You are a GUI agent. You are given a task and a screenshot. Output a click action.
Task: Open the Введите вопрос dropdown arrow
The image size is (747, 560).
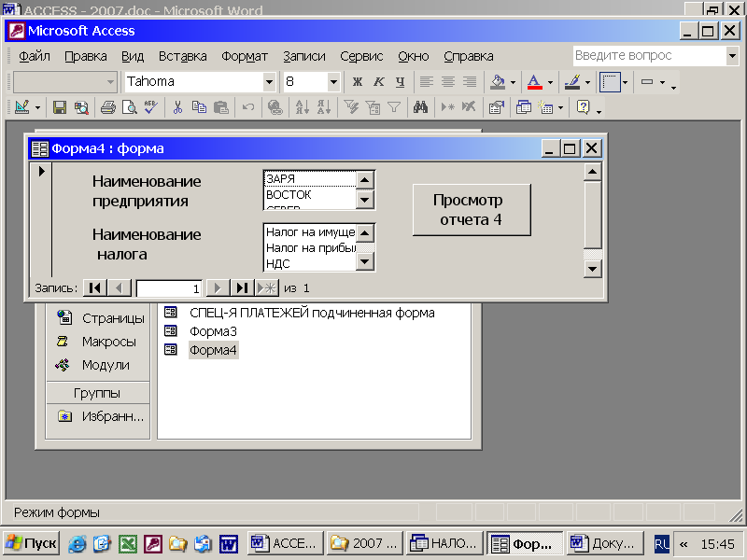pos(733,56)
